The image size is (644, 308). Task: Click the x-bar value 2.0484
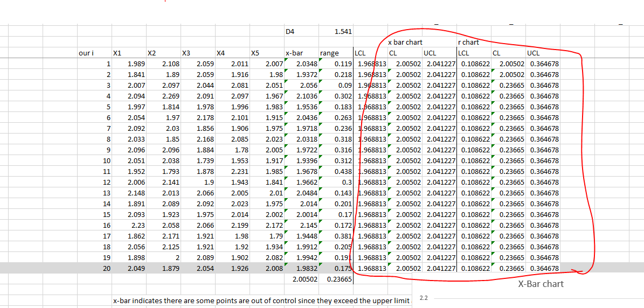click(301, 193)
